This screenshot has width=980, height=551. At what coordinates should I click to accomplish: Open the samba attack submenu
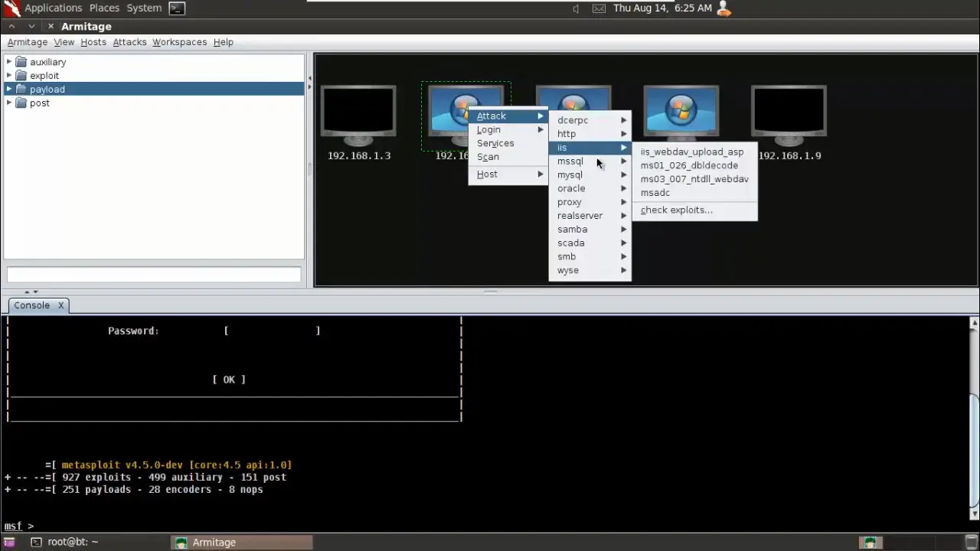(x=590, y=230)
